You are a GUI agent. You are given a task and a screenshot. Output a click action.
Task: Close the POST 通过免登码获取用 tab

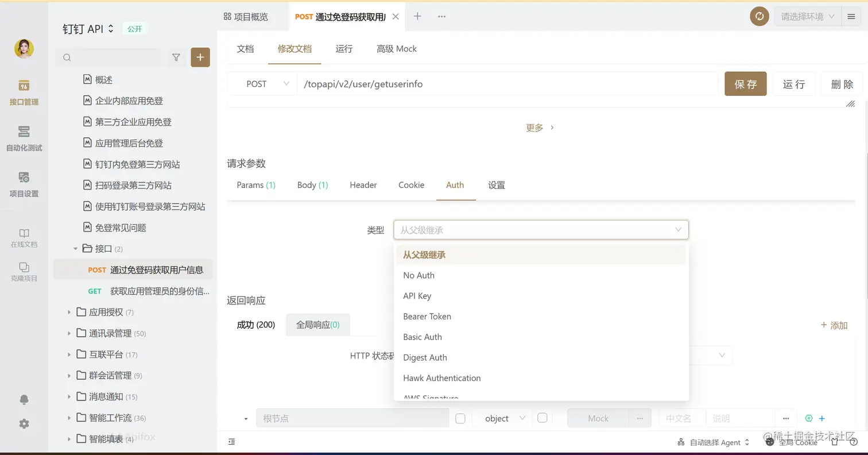[x=396, y=17]
